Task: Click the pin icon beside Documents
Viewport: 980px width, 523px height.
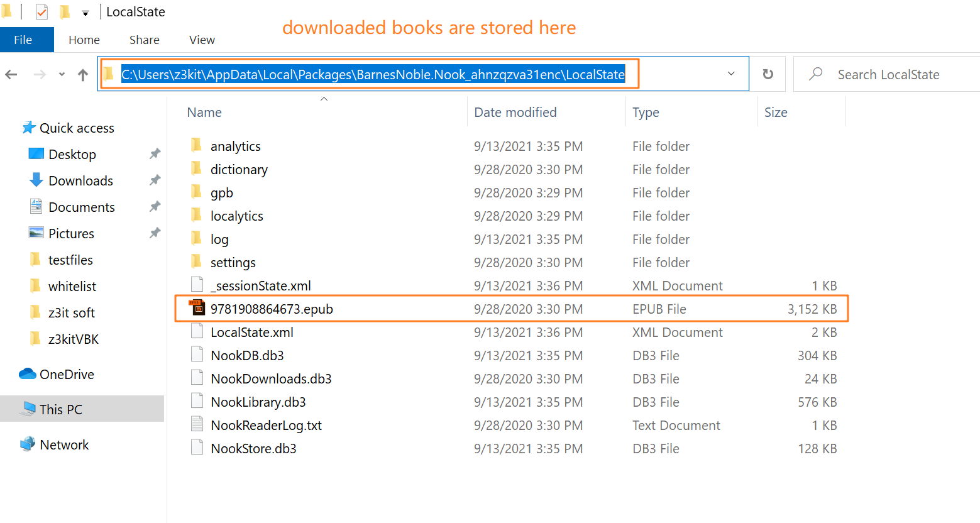Action: tap(155, 207)
